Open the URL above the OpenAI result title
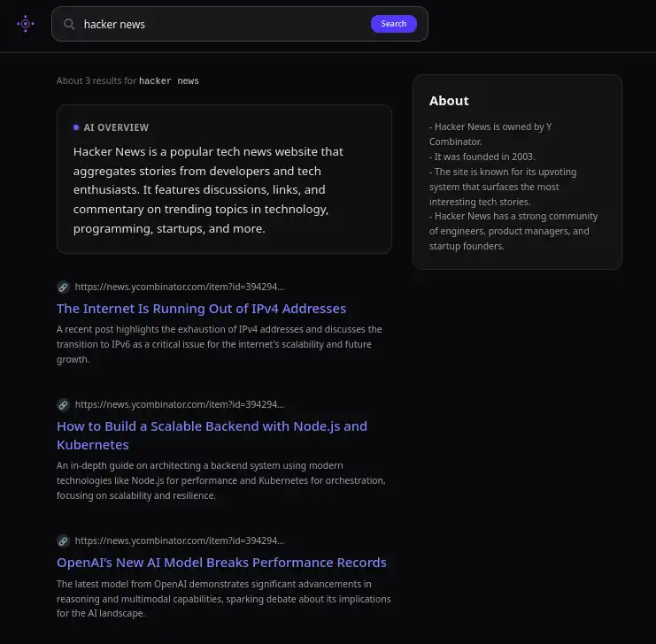The height and width of the screenshot is (644, 656). coord(180,540)
